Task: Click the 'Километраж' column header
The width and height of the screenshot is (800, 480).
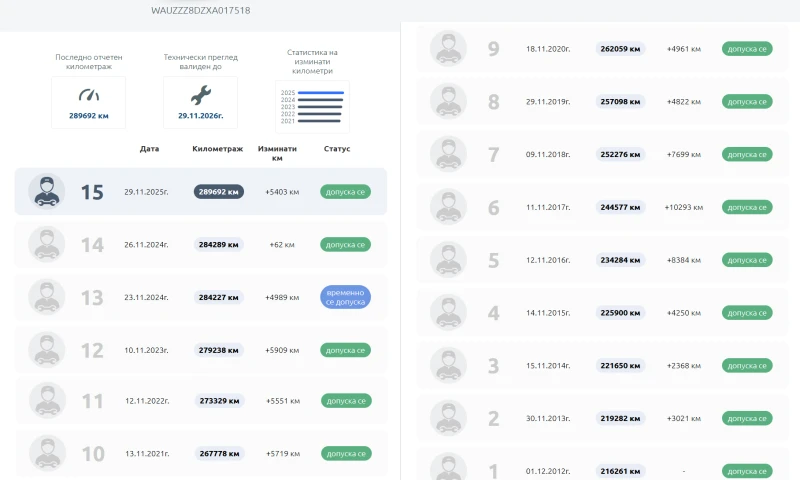Action: click(217, 149)
